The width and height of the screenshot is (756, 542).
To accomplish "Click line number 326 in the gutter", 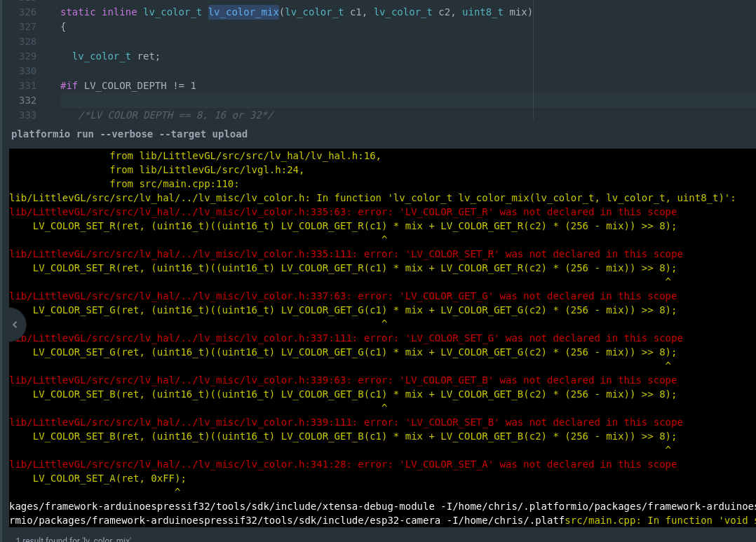I will [x=27, y=12].
